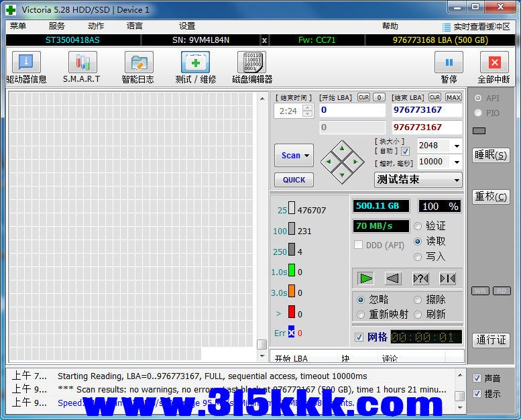Click the ST3500418AS drive model label
This screenshot has height=420, width=521.
(72, 40)
